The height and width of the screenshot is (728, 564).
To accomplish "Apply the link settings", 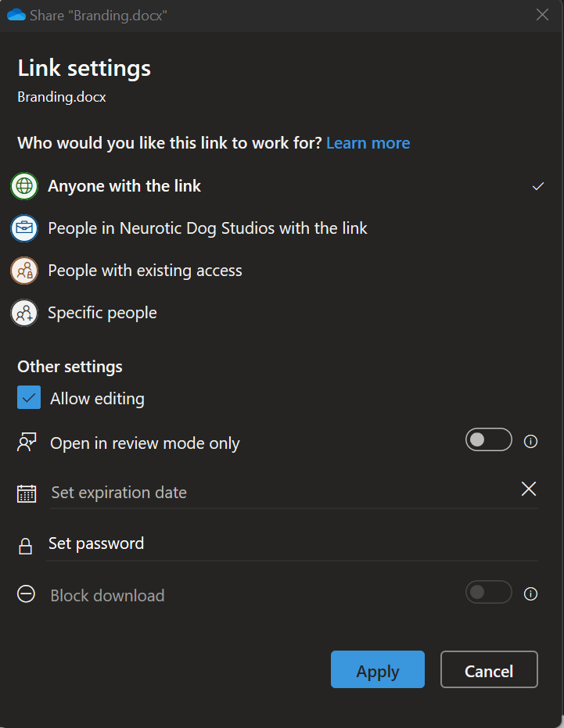I will tap(377, 670).
